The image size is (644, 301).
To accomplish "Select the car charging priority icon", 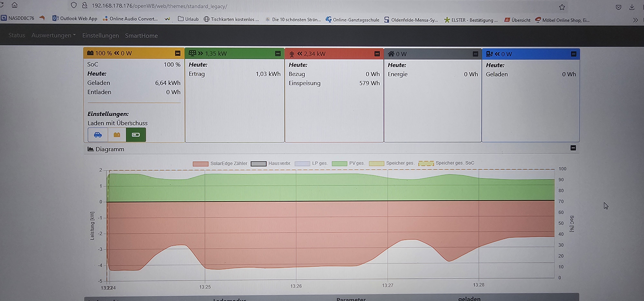I will point(98,135).
